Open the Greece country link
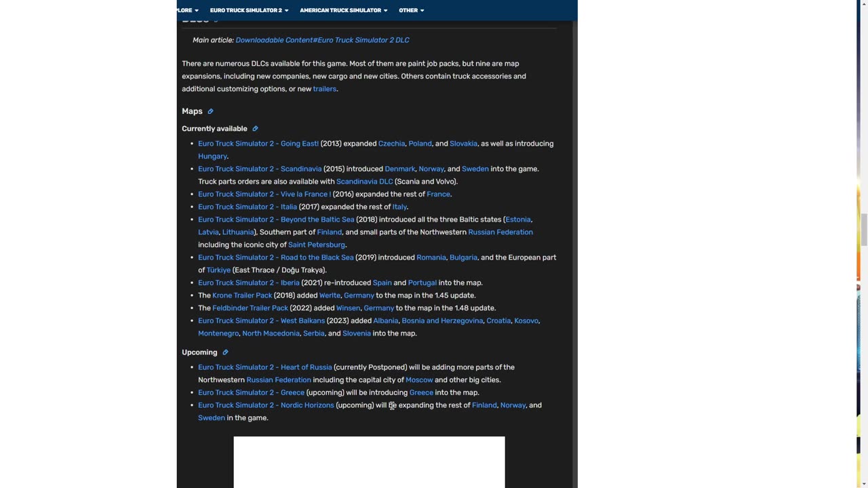868x488 pixels. click(421, 392)
